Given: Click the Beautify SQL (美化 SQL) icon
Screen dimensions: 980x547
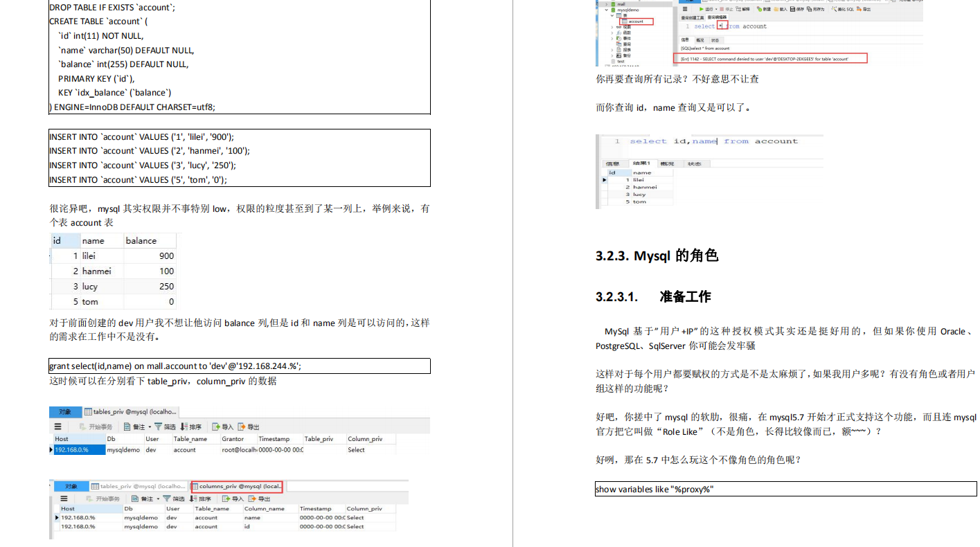Looking at the screenshot, I should click(835, 9).
